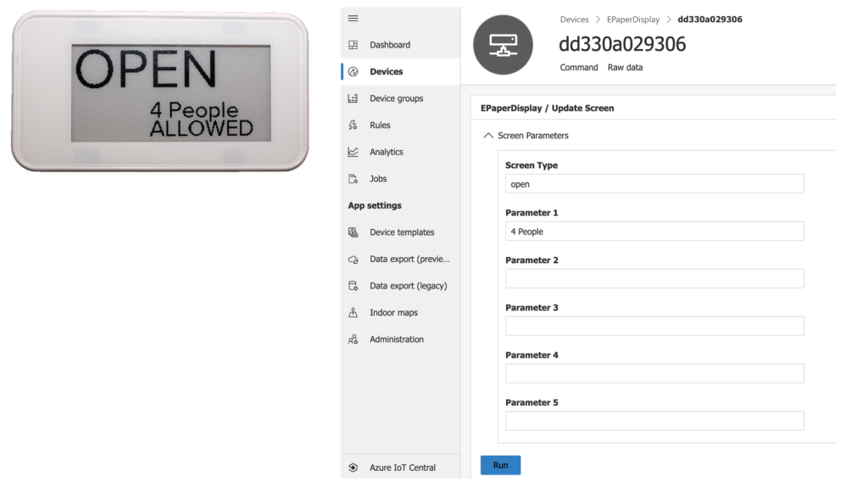Click the Administration people icon
Screen dimensions: 868x487
tap(353, 339)
